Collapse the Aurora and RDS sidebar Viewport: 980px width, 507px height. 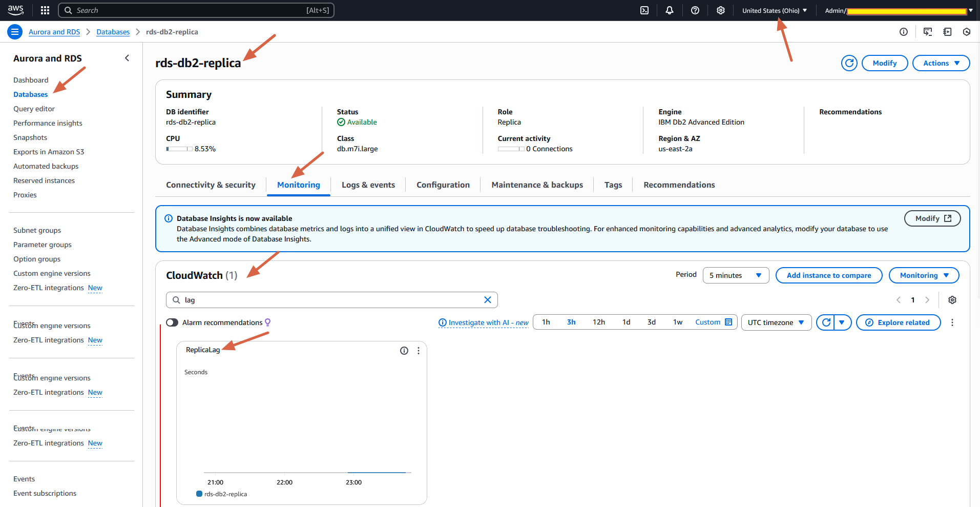[127, 58]
